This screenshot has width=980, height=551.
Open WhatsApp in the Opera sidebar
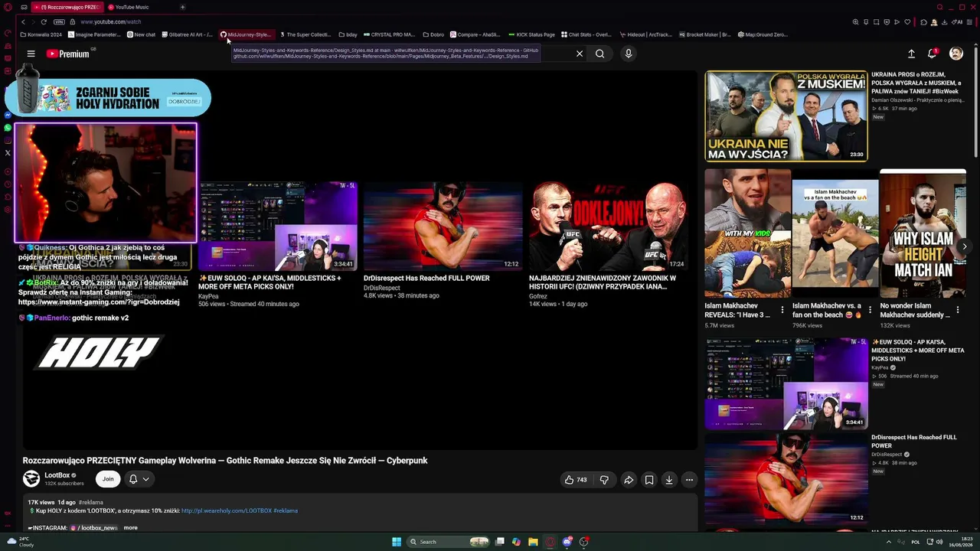point(8,128)
